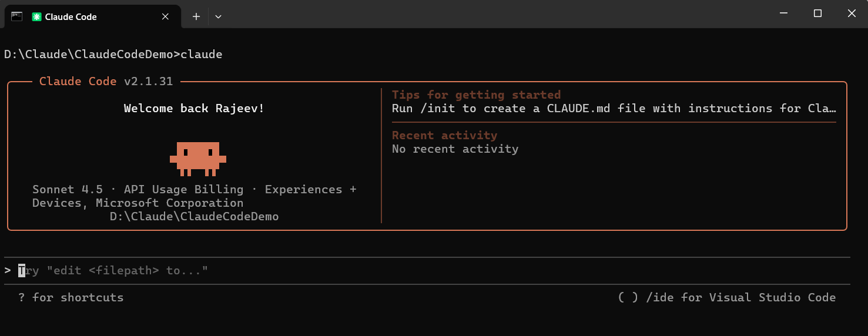The height and width of the screenshot is (336, 868).
Task: Click the D:\Claude\ClaudeCodeDemo path in welcome box
Action: [195, 216]
